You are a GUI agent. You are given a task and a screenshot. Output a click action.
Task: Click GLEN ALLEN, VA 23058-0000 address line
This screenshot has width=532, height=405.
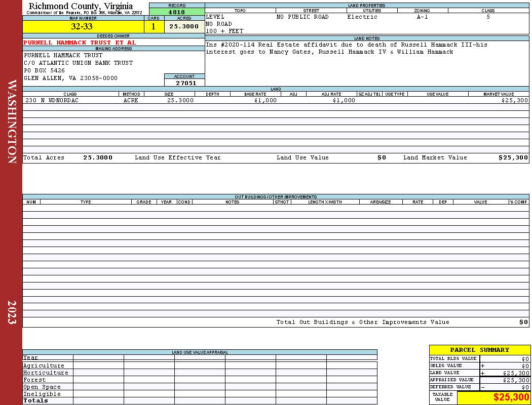(x=70, y=78)
